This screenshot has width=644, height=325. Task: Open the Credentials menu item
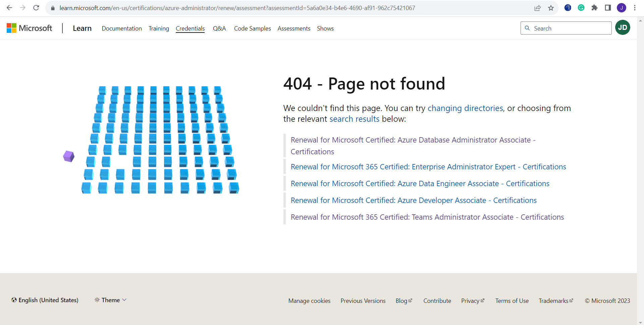click(190, 29)
